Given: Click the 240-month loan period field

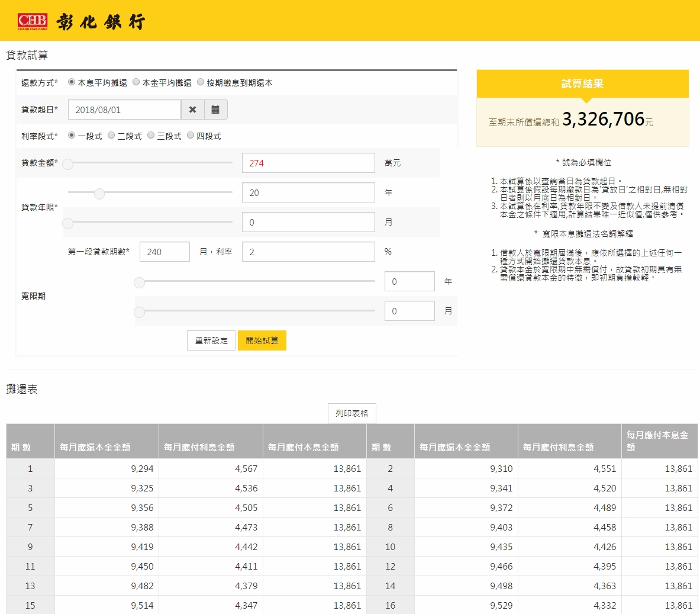Looking at the screenshot, I should pyautogui.click(x=164, y=251).
